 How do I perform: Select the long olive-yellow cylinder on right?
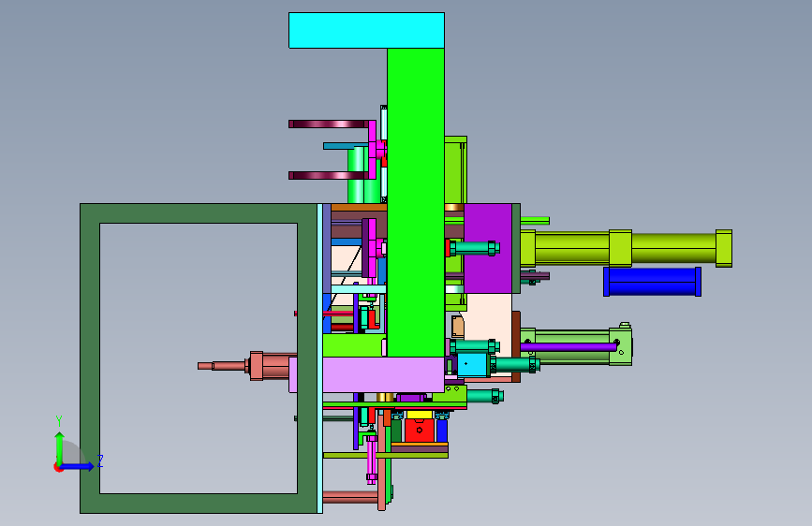tap(627, 249)
